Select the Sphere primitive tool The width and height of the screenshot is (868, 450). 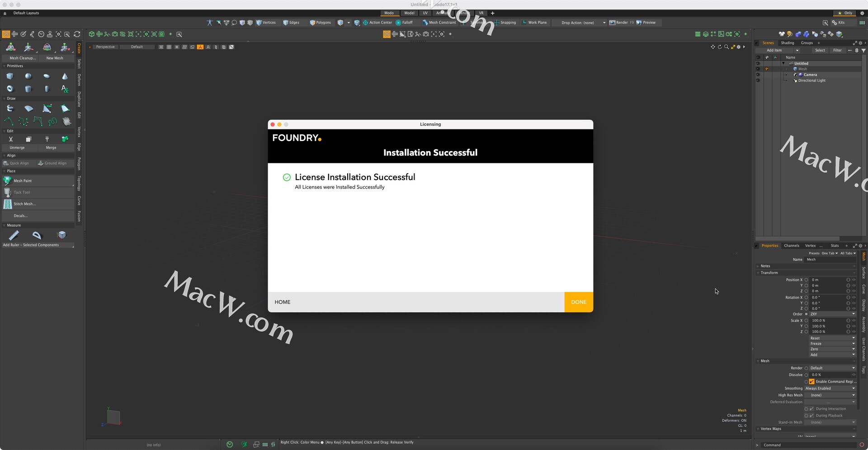tap(28, 76)
